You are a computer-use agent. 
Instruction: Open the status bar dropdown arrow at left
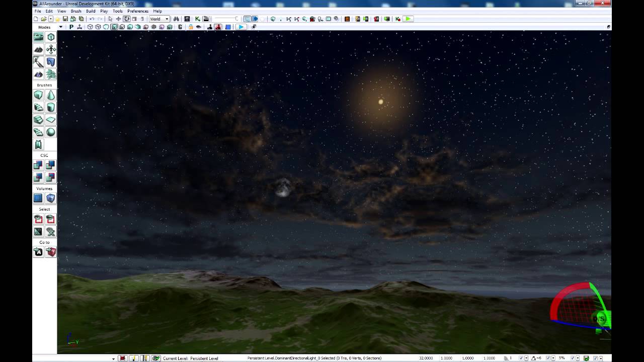[x=113, y=358]
